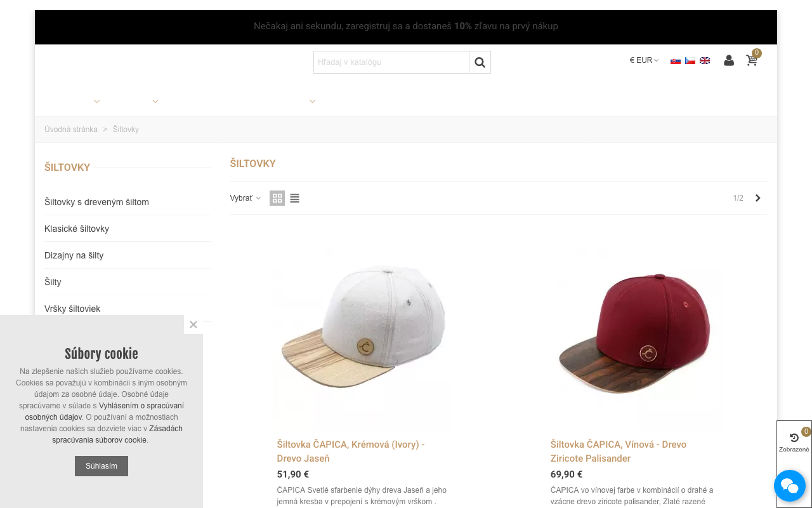Image resolution: width=812 pixels, height=508 pixels.
Task: Select the Czech flag language icon
Action: click(690, 61)
